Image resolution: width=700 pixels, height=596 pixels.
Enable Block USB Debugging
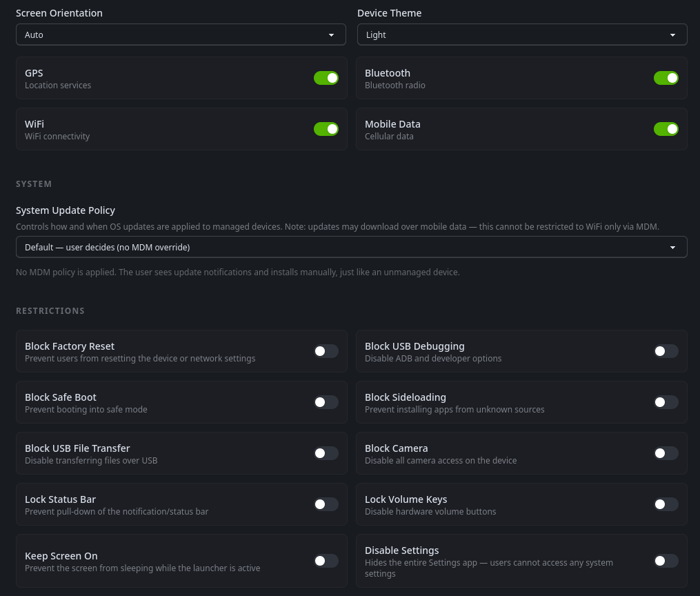tap(666, 351)
